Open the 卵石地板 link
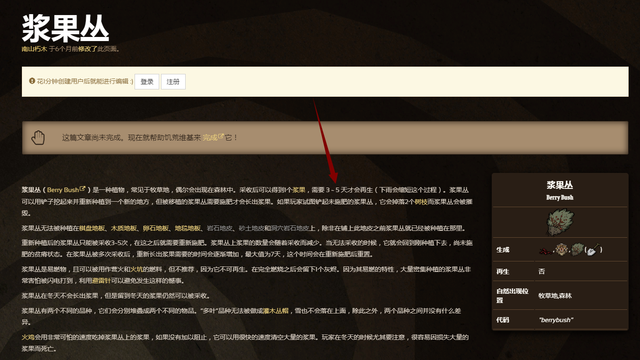This screenshot has height=360, width=640. (x=156, y=228)
